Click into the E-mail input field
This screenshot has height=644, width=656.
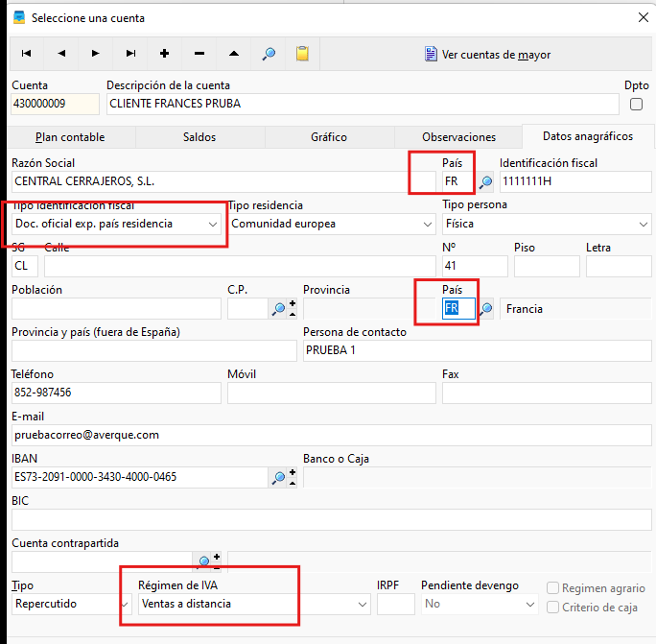pos(331,435)
